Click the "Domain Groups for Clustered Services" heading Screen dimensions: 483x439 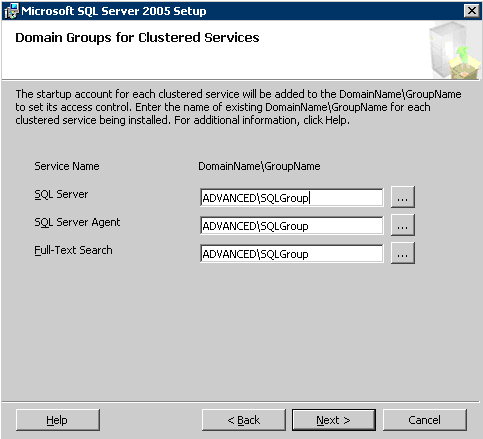click(137, 38)
